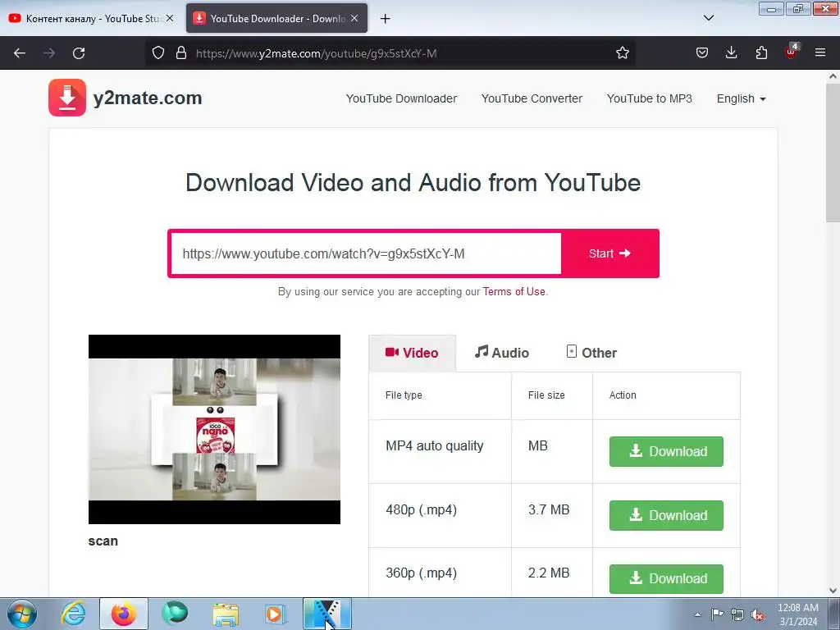This screenshot has height=630, width=840.
Task: Click the y2mate.com site name
Action: (x=148, y=98)
